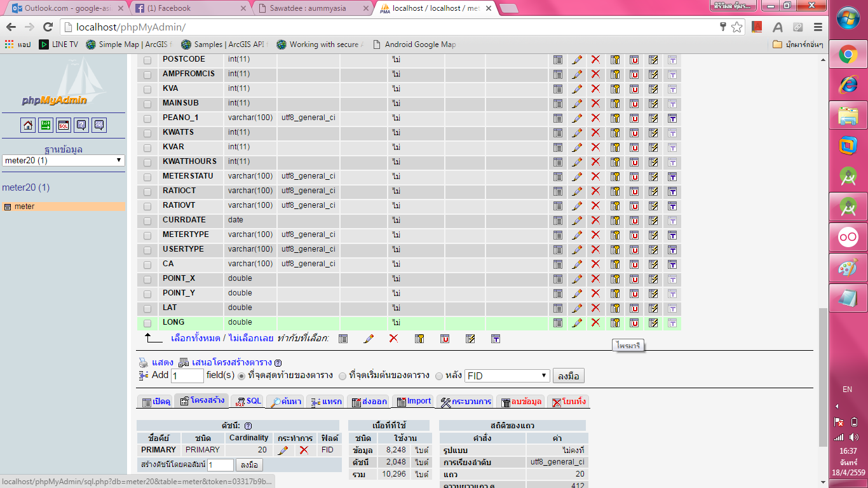This screenshot has width=868, height=488.
Task: Click the ลบข้อมูล empty table tab
Action: [x=520, y=402]
